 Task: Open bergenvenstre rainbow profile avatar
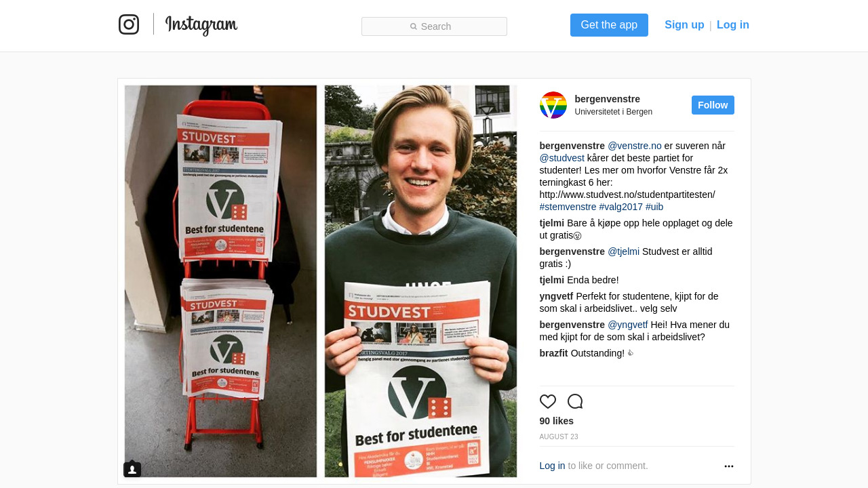(x=553, y=105)
